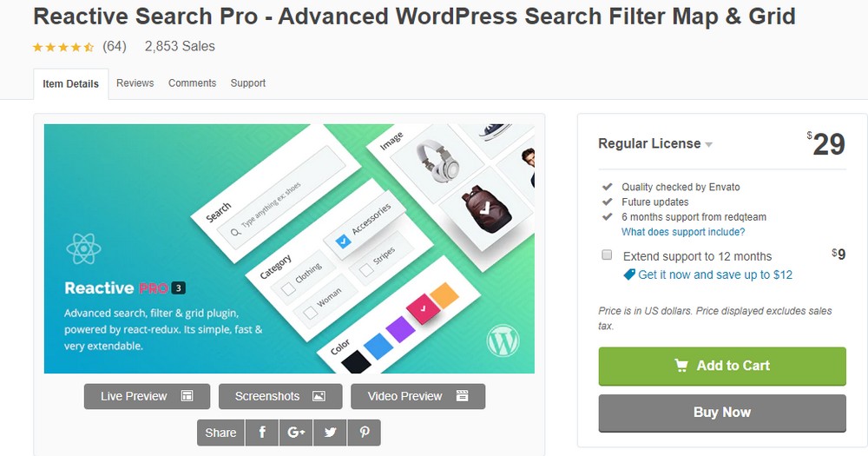Add the plugin to cart
The height and width of the screenshot is (456, 868).
click(722, 366)
